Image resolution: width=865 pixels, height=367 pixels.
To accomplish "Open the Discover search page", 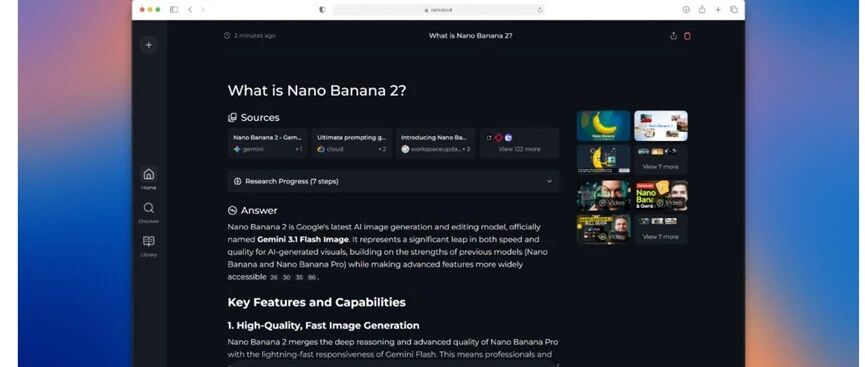I will [148, 212].
